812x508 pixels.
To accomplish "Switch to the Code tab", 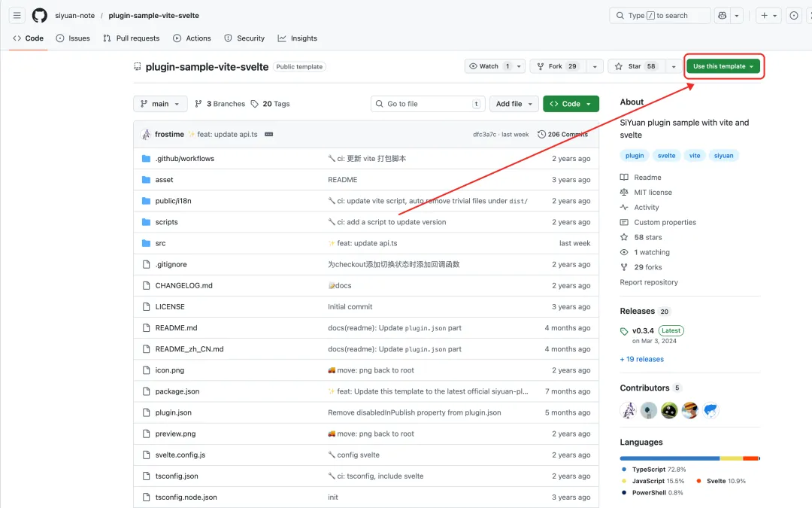I will pyautogui.click(x=28, y=38).
